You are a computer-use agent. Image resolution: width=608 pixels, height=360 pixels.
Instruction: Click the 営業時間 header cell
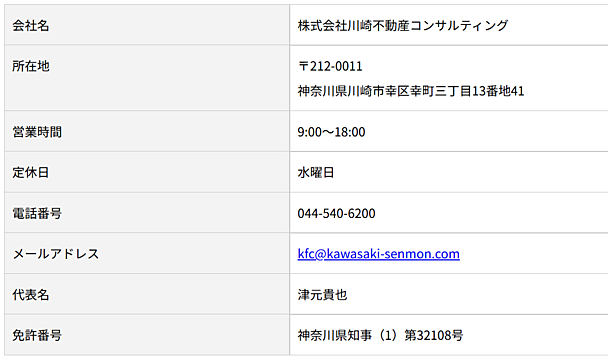(x=147, y=132)
